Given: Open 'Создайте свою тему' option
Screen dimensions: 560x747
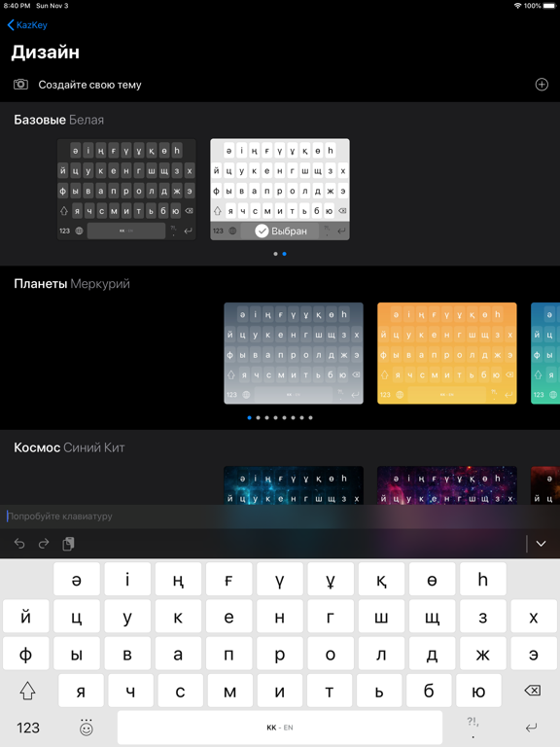Looking at the screenshot, I should [280, 85].
